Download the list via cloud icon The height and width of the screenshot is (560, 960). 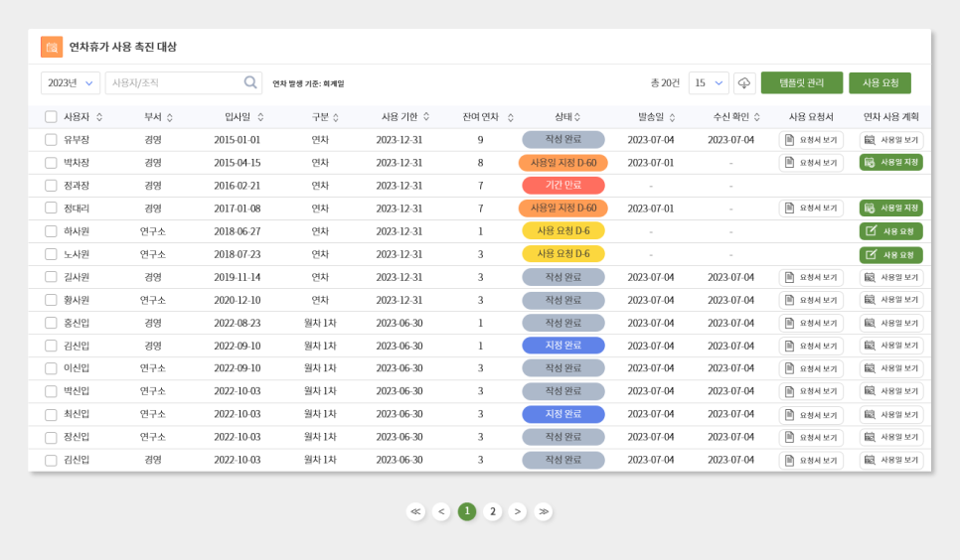pos(744,82)
